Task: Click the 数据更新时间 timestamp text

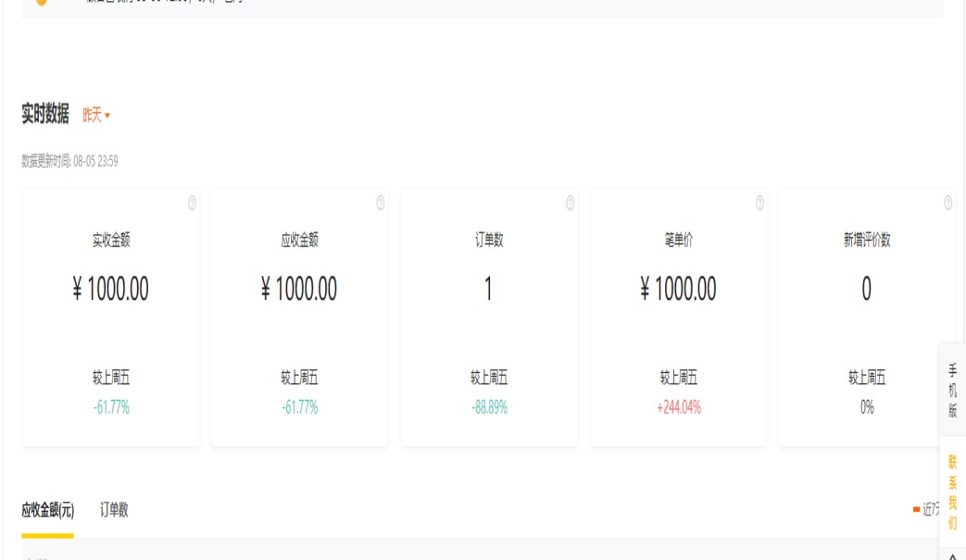Action: tap(69, 162)
